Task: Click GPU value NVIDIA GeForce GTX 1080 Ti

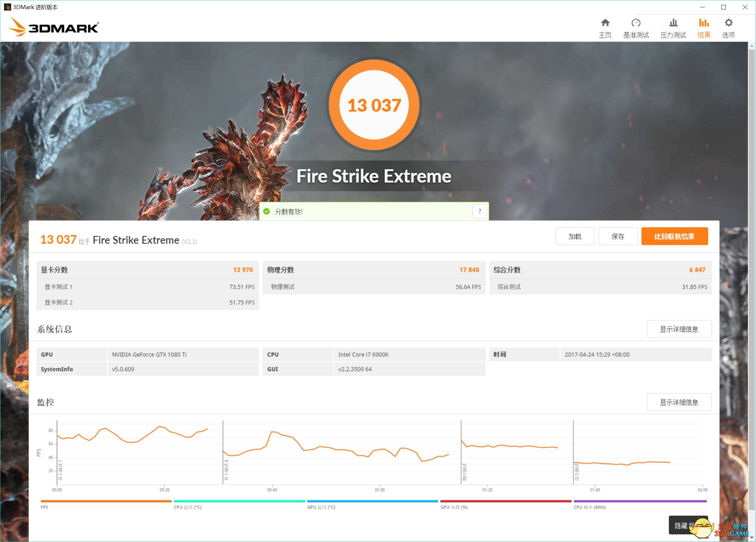Action: (x=149, y=354)
